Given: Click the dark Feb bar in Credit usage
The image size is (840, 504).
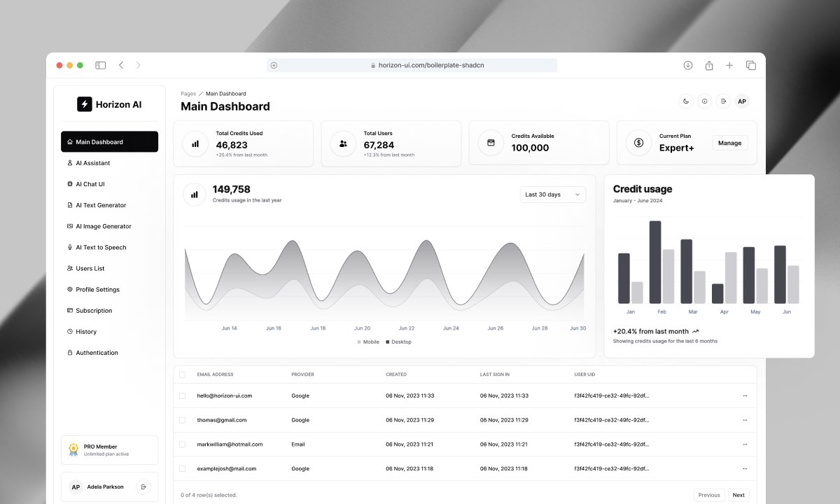Looking at the screenshot, I should tap(655, 262).
